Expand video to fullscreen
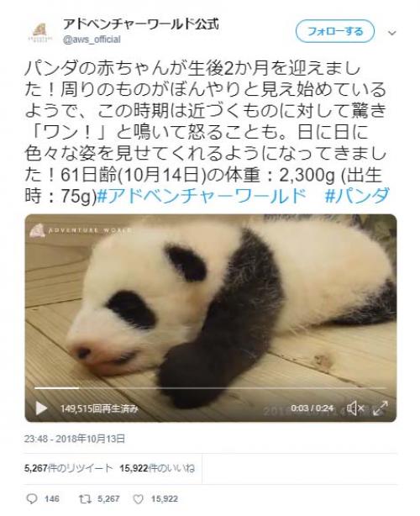420x516 pixels. (381, 408)
